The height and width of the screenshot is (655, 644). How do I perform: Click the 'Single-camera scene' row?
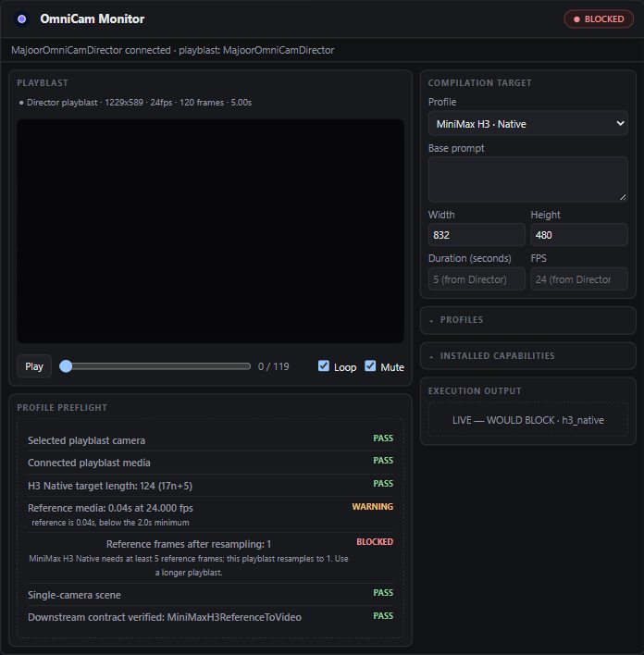(210, 595)
